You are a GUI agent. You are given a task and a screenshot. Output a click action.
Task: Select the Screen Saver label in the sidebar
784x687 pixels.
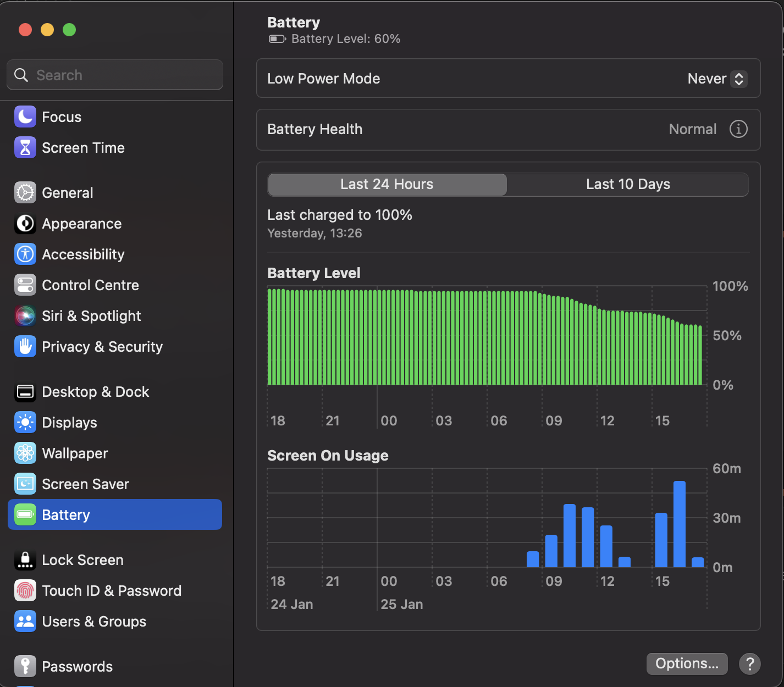86,484
